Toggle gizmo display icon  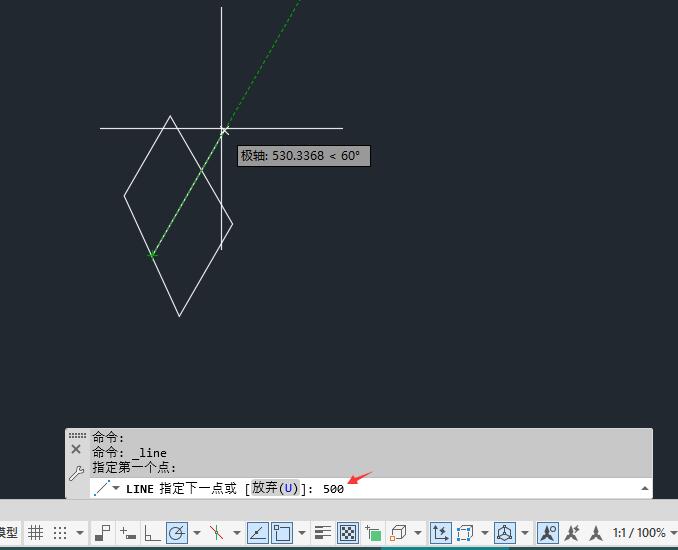505,533
